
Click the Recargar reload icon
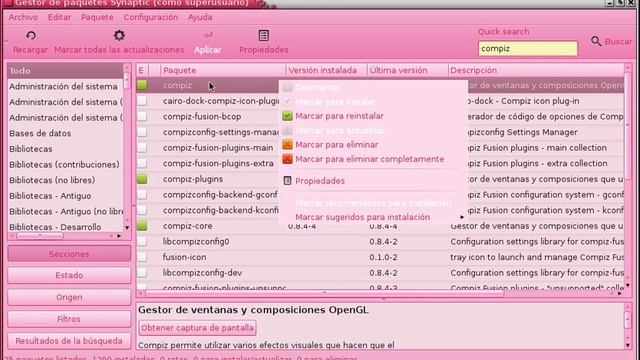tap(31, 36)
